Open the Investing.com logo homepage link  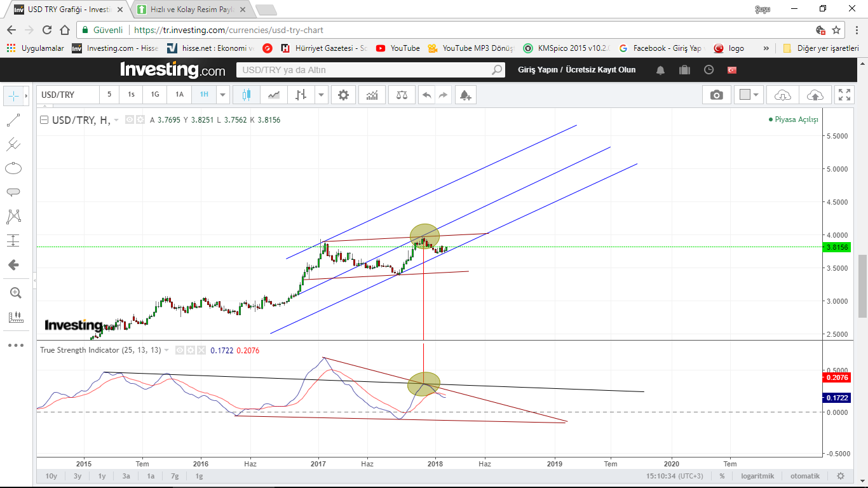pyautogui.click(x=172, y=69)
